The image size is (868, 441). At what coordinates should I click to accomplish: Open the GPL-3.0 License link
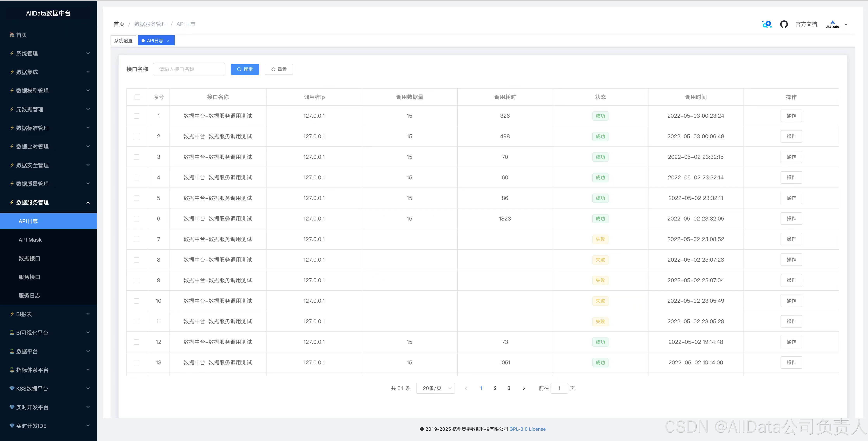(x=527, y=429)
